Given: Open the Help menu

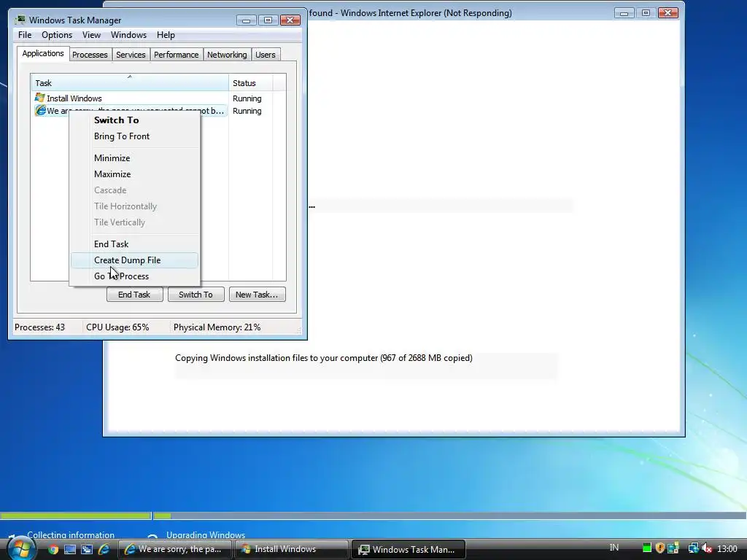Looking at the screenshot, I should point(166,35).
